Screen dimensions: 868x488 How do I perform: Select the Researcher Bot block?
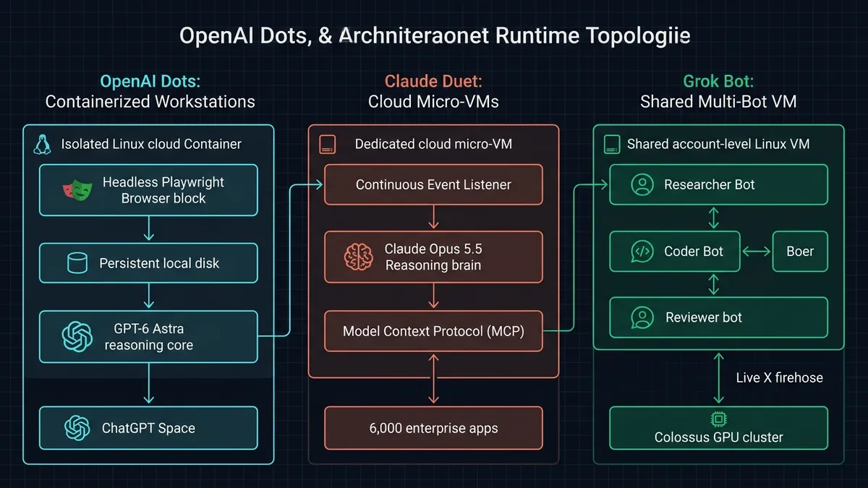(718, 184)
